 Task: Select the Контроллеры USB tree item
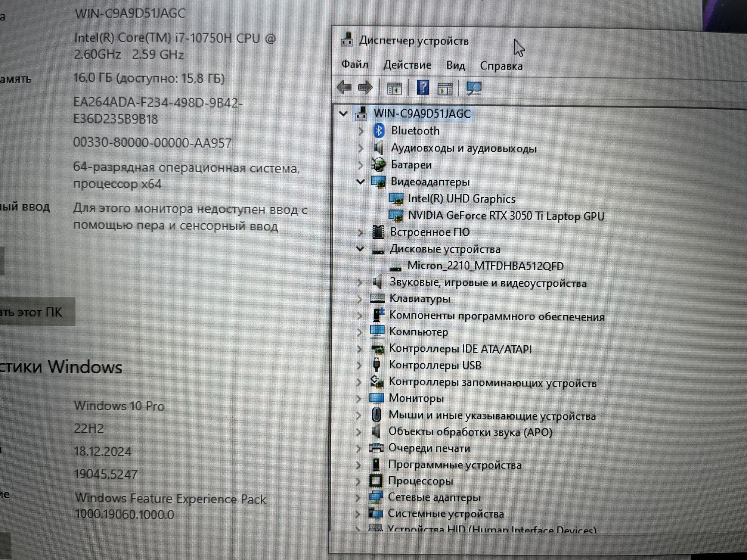click(x=435, y=365)
